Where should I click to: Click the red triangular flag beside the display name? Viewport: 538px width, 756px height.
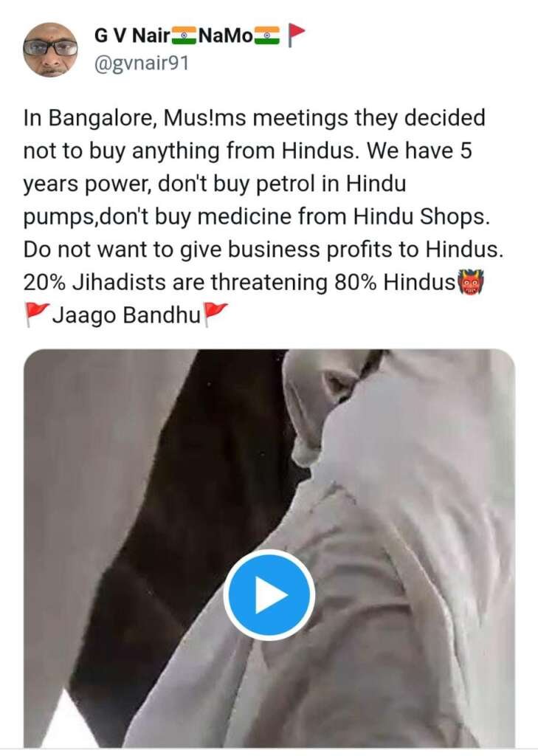(x=296, y=36)
